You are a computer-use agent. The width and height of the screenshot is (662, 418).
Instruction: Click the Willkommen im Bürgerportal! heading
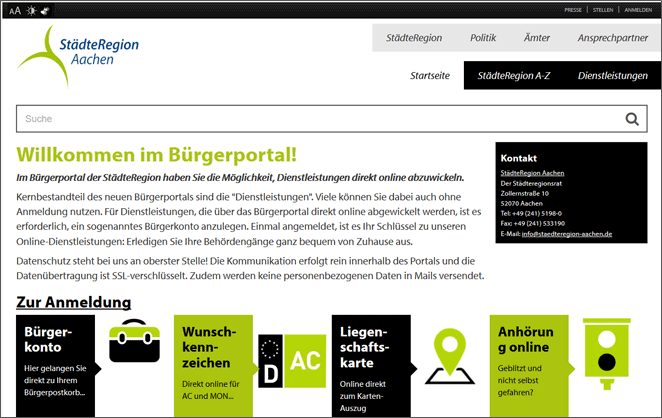click(x=156, y=155)
